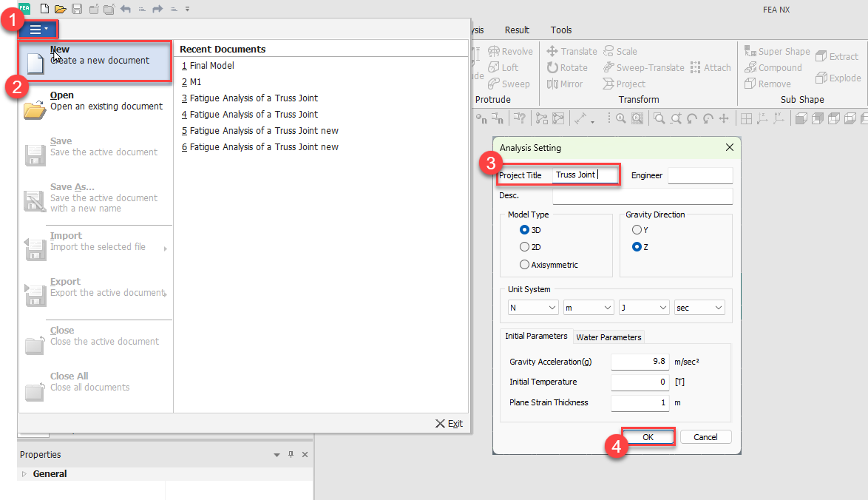Click the Rotate transform tool
The width and height of the screenshot is (868, 500).
(x=567, y=67)
